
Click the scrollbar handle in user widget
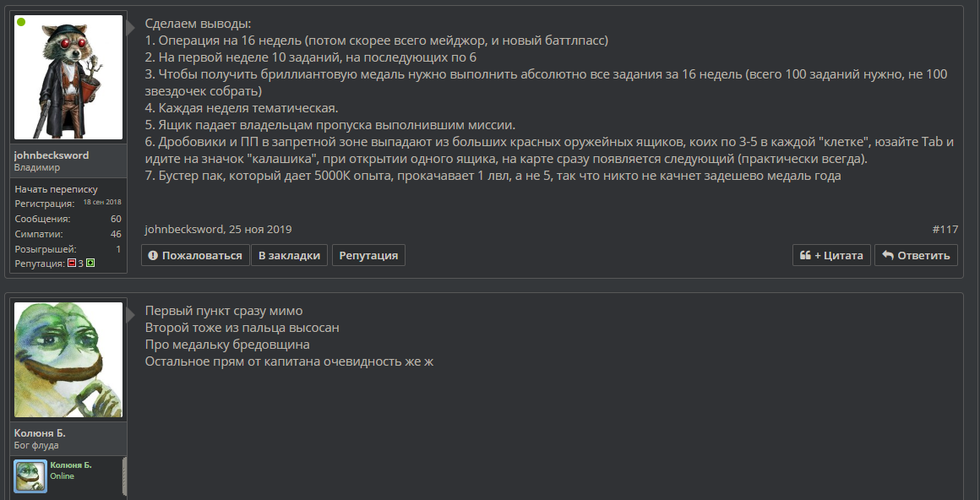[124, 476]
